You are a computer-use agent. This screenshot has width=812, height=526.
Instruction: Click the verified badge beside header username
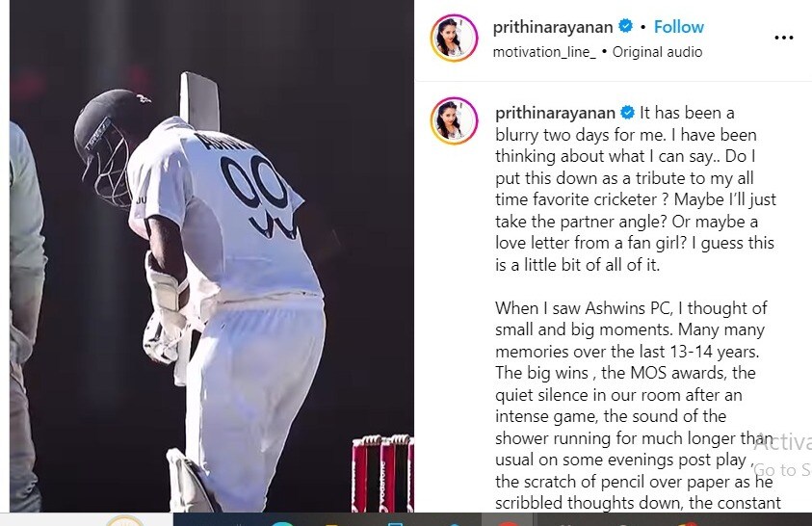point(625,26)
